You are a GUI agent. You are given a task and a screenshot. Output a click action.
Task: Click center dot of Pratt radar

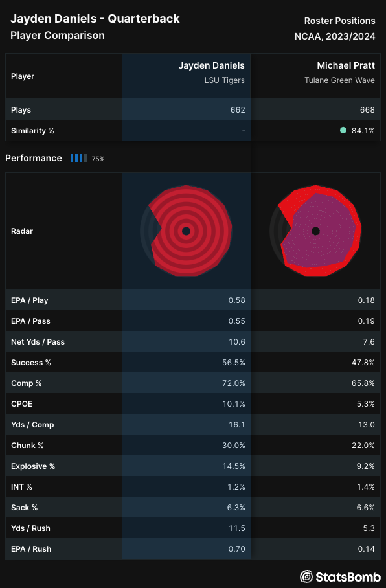coord(315,231)
